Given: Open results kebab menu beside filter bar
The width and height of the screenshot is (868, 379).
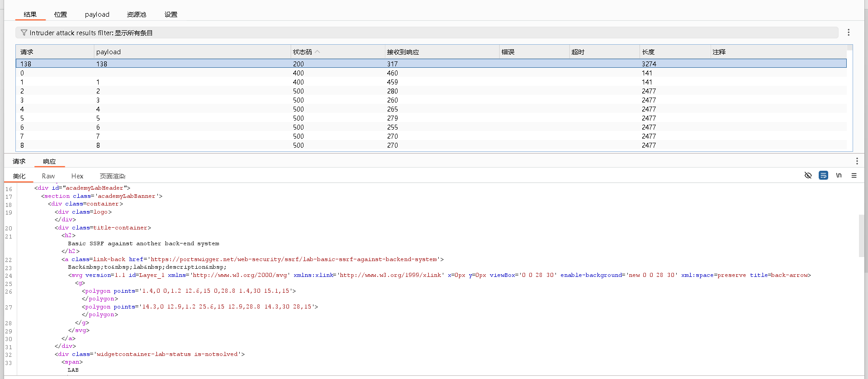Looking at the screenshot, I should pos(849,33).
